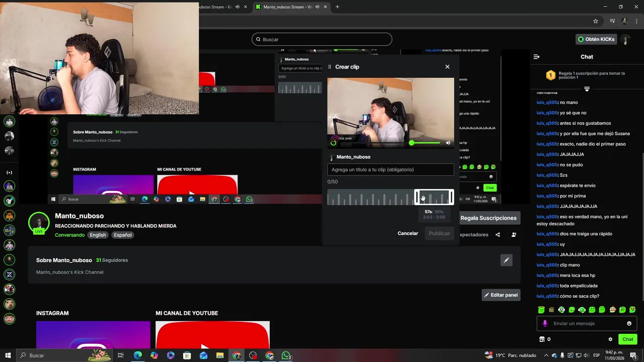Image resolution: width=644 pixels, height=362 pixels.
Task: Cancel the clip creation
Action: point(408,233)
